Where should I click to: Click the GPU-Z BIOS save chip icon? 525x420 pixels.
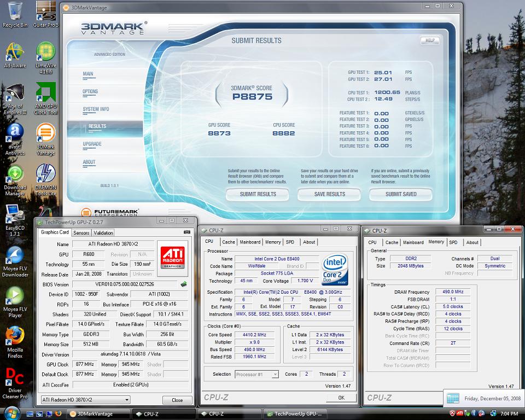(184, 284)
